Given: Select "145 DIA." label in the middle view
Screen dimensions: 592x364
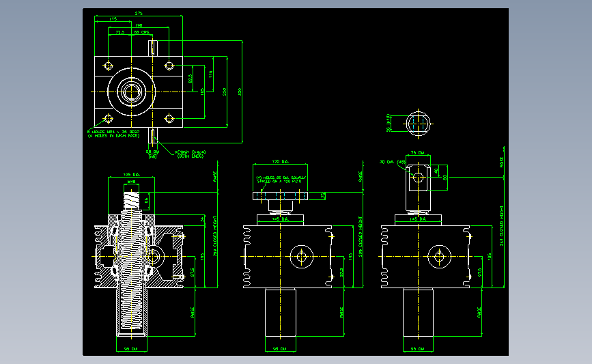Looking at the screenshot, I should tap(280, 219).
